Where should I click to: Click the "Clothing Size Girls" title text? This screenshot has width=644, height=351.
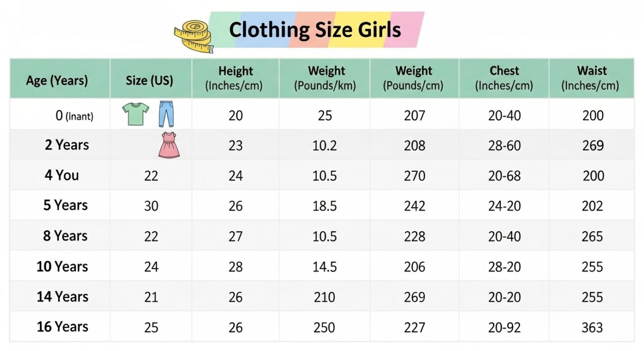click(315, 30)
